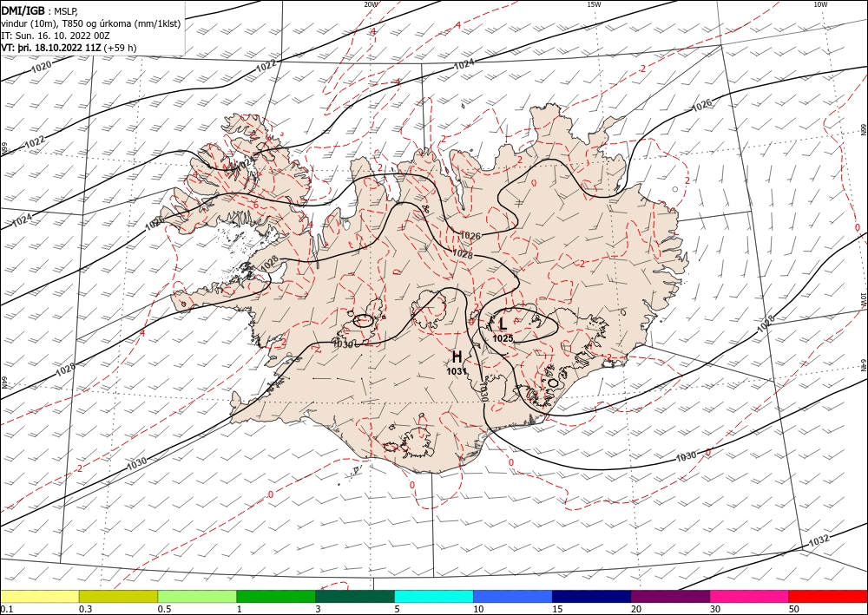Select the dark green 3–5 legend band
The image size is (868, 615).
[x=355, y=596]
